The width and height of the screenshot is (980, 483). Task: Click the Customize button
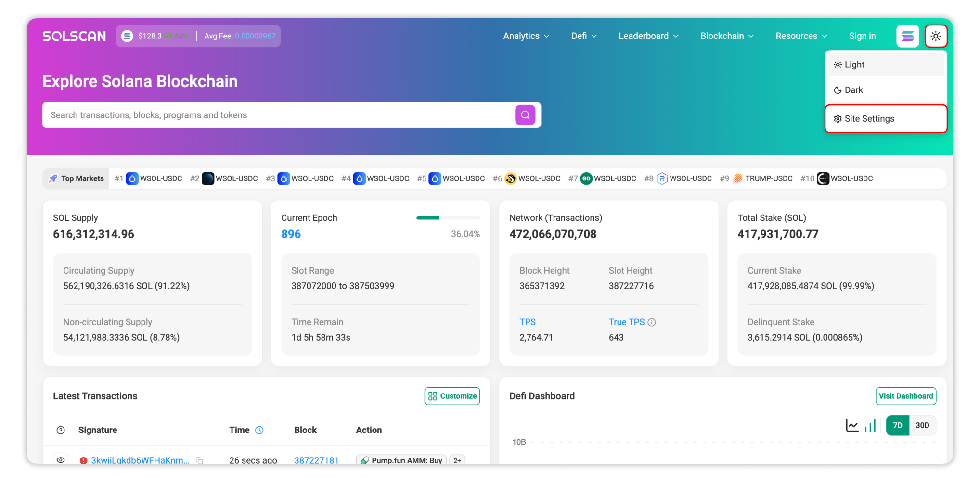[452, 396]
